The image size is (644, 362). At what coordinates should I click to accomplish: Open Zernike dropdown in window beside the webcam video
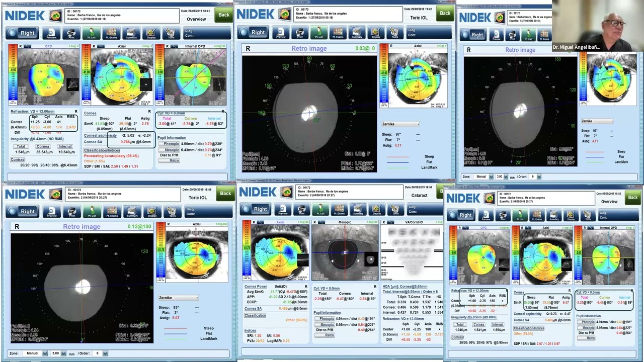pyautogui.click(x=597, y=121)
